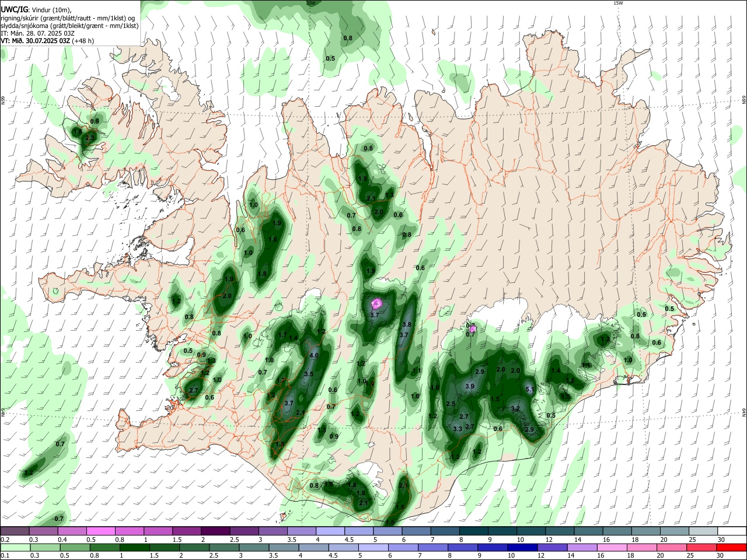Click the grayish purple 0.2–0.3 snow legend swatch
Image resolution: width=747 pixels, height=560 pixels.
click(x=14, y=531)
